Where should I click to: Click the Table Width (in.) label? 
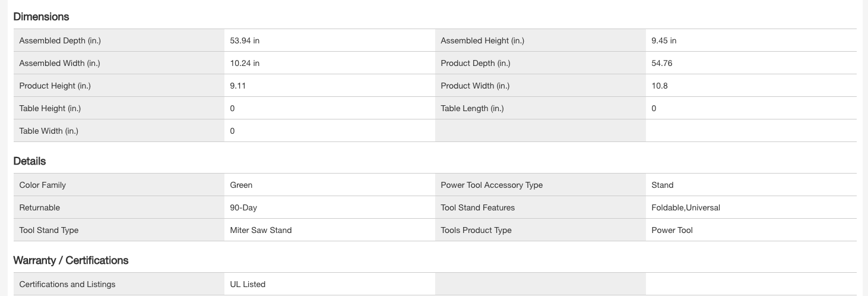coord(49,131)
